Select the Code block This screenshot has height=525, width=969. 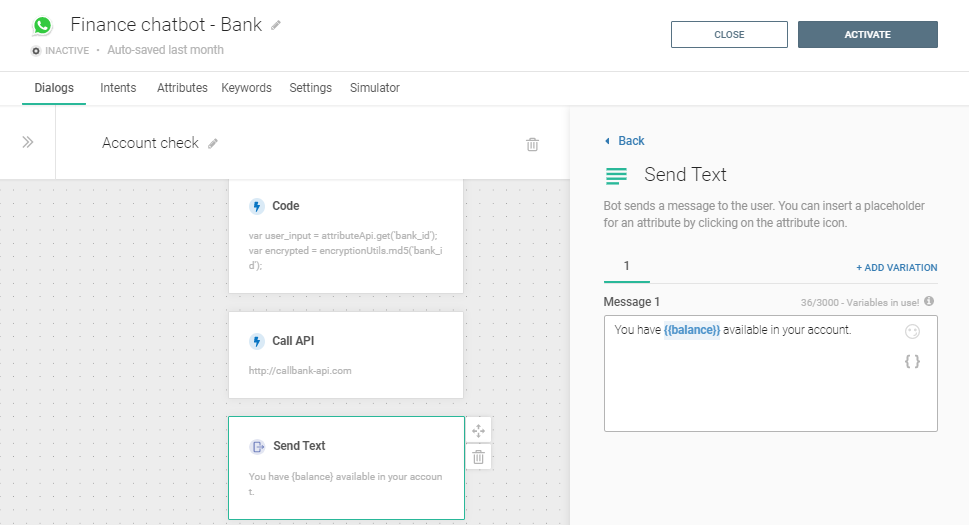pos(346,236)
